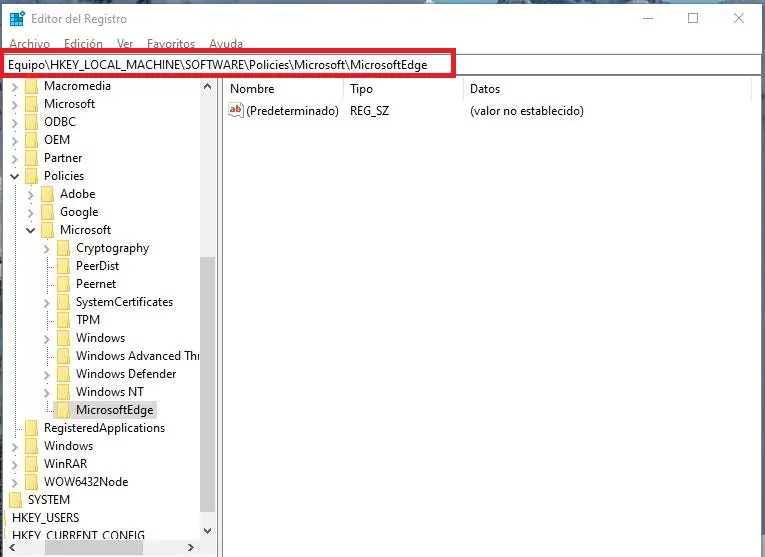
Task: Click the Windows NT folder icon
Action: tap(63, 392)
